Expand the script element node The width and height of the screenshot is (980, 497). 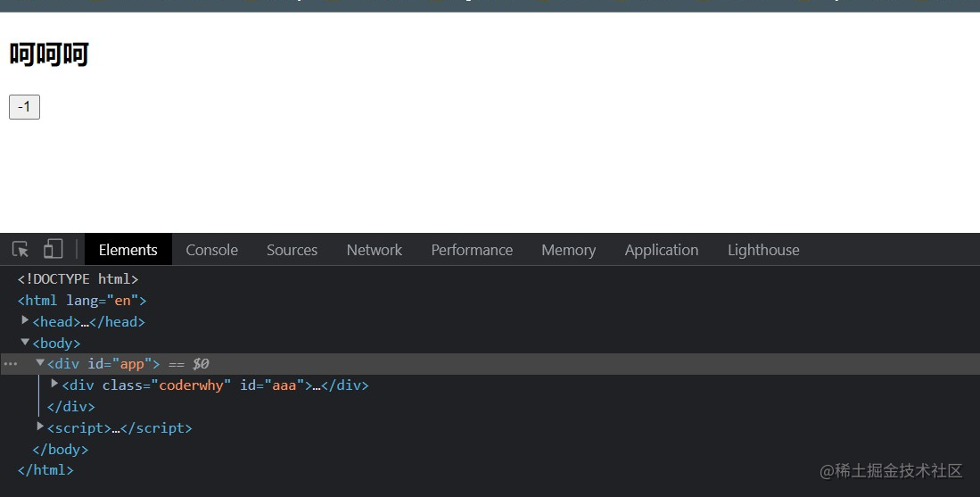pyautogui.click(x=40, y=427)
